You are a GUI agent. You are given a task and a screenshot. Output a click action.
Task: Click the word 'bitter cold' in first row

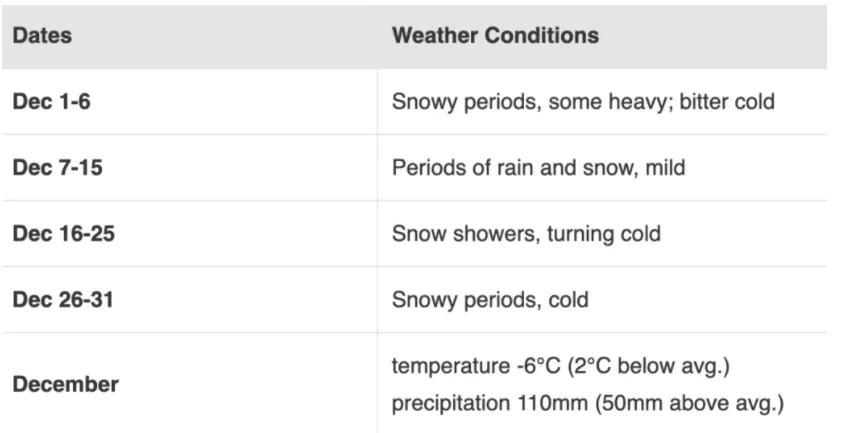[727, 102]
